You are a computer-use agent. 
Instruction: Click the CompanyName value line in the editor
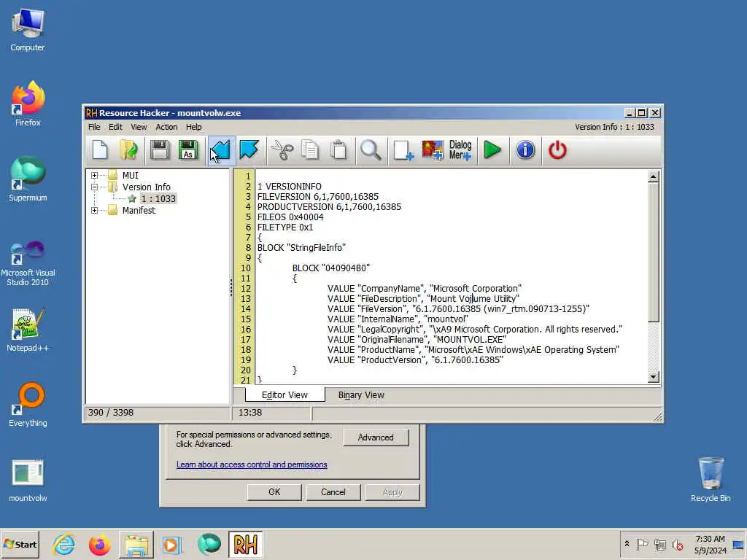[x=425, y=289]
